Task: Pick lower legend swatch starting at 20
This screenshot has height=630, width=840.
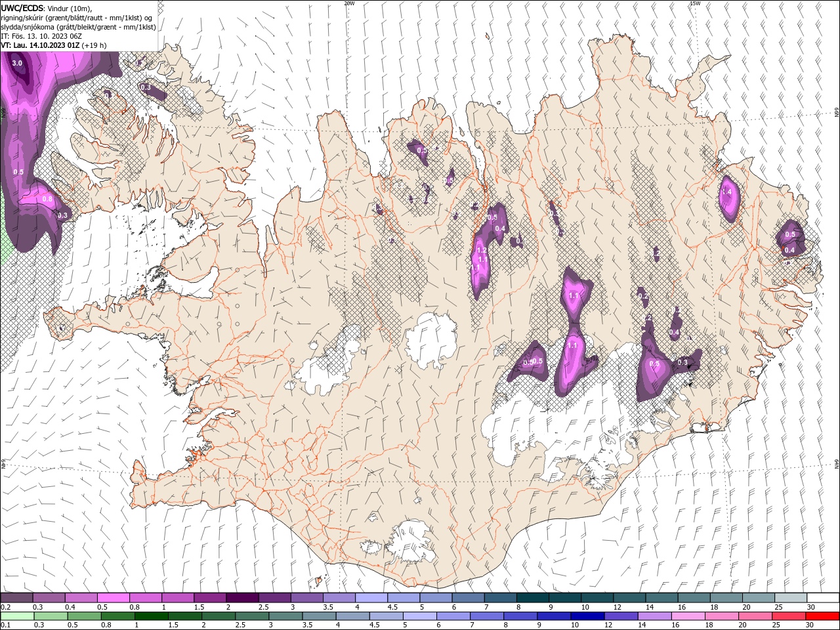Action: point(755,616)
